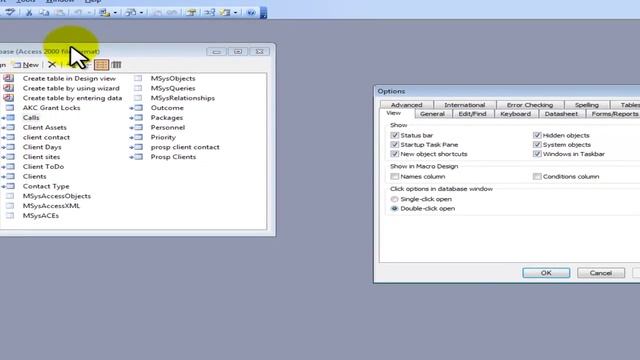Click the Copy toolbar icon
Viewport: 640px width, 360px height.
pyautogui.click(x=44, y=13)
